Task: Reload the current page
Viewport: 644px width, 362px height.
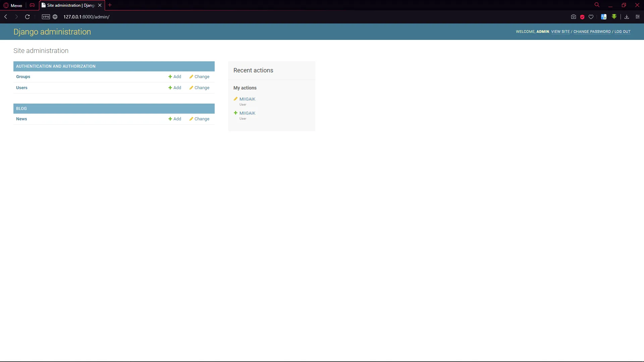Action: coord(28,17)
